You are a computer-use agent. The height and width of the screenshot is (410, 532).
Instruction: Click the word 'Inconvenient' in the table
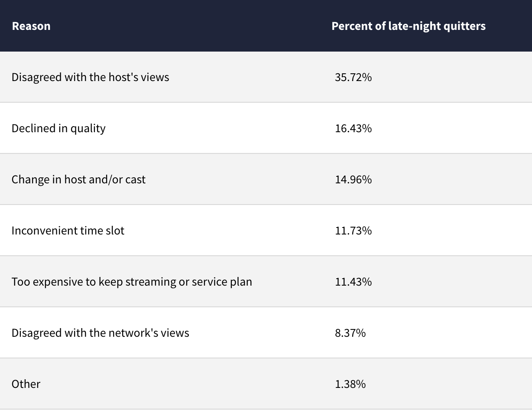point(39,231)
